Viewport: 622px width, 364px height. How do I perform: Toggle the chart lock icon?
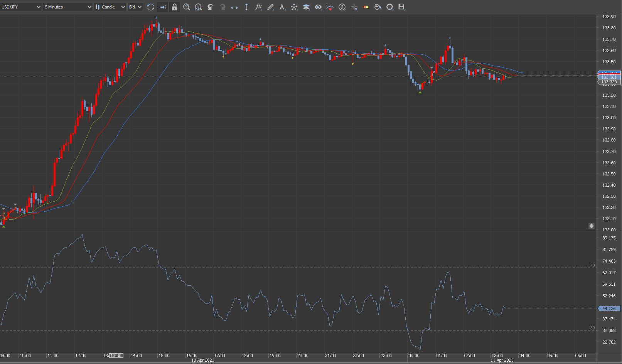click(175, 7)
